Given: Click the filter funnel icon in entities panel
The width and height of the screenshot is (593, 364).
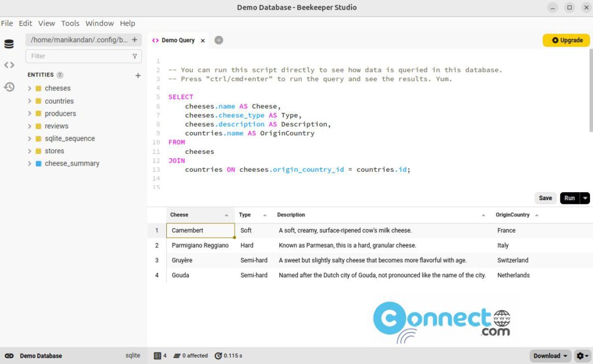Looking at the screenshot, I should (x=134, y=56).
